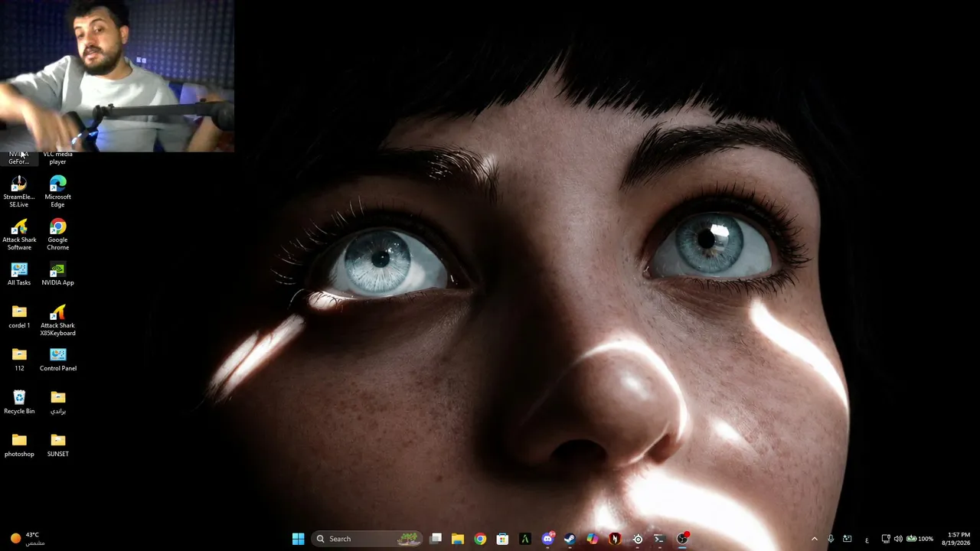Open the weather widget showing 43°C
The image size is (980, 551).
pyautogui.click(x=26, y=539)
